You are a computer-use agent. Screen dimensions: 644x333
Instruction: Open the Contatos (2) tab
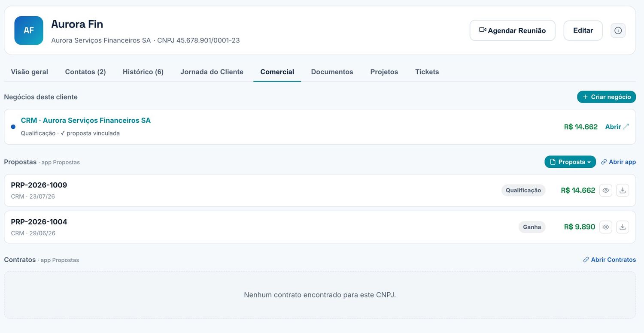(85, 72)
